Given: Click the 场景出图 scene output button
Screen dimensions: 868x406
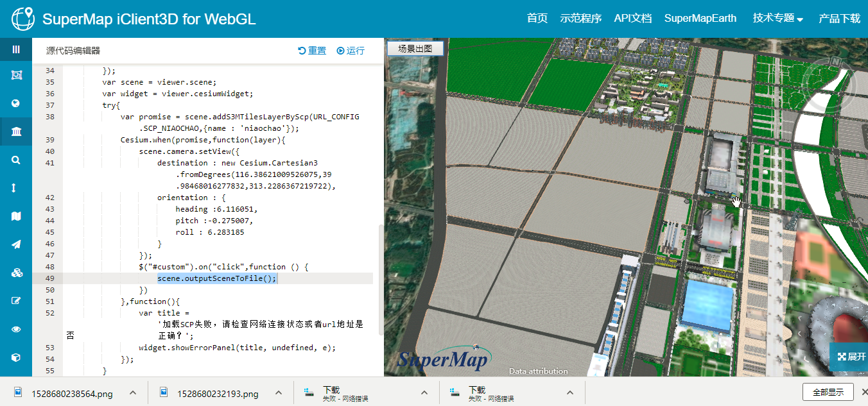Looking at the screenshot, I should 415,48.
